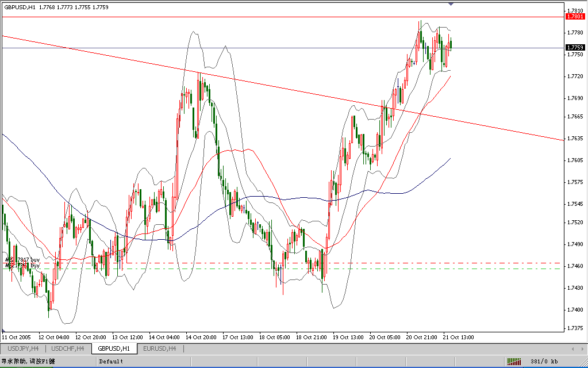Viewport: 588px width, 368px height.
Task: Click the chart tabs scroll-left arrow
Action: [x=572, y=349]
